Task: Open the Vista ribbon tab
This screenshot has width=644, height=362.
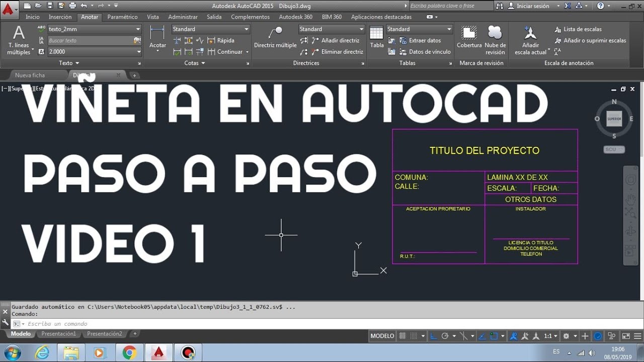Action: (x=153, y=17)
